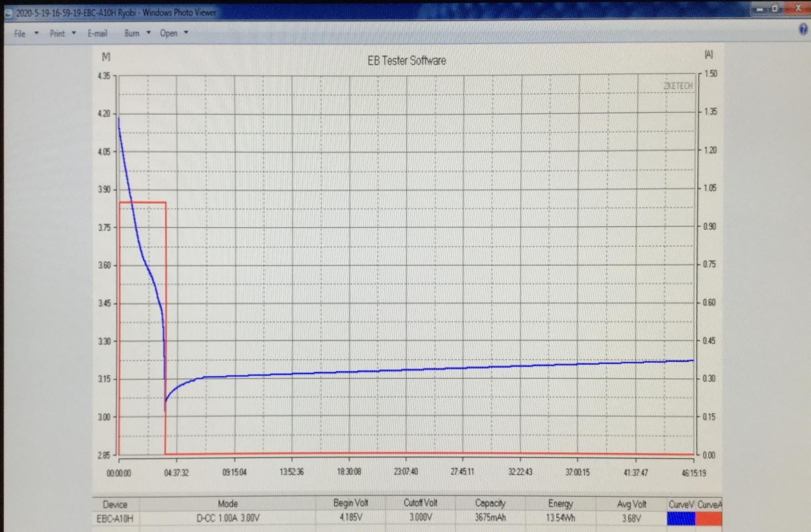Viewport: 811px width, 532px height.
Task: Open the Print menu
Action: [x=57, y=34]
